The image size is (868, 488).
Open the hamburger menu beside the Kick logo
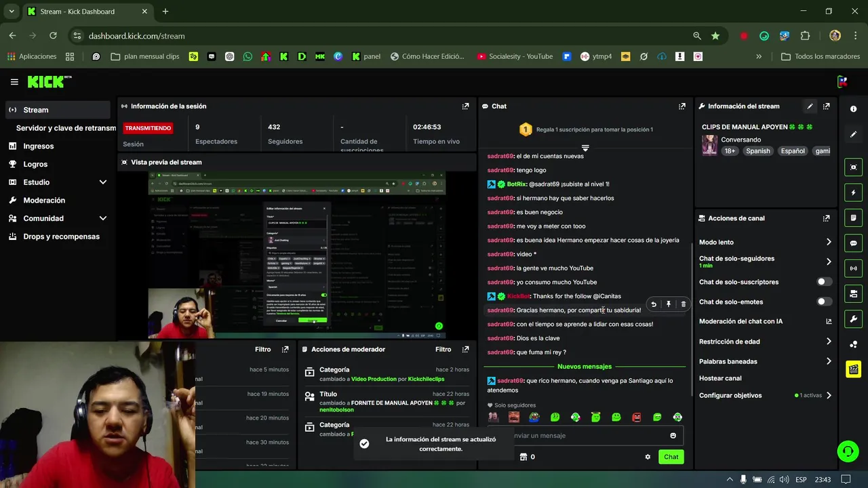[14, 82]
